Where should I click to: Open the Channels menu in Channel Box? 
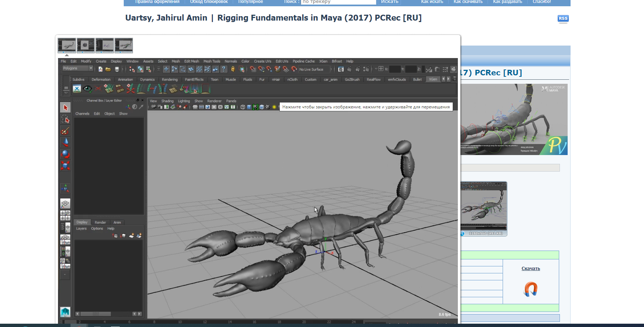tap(82, 114)
